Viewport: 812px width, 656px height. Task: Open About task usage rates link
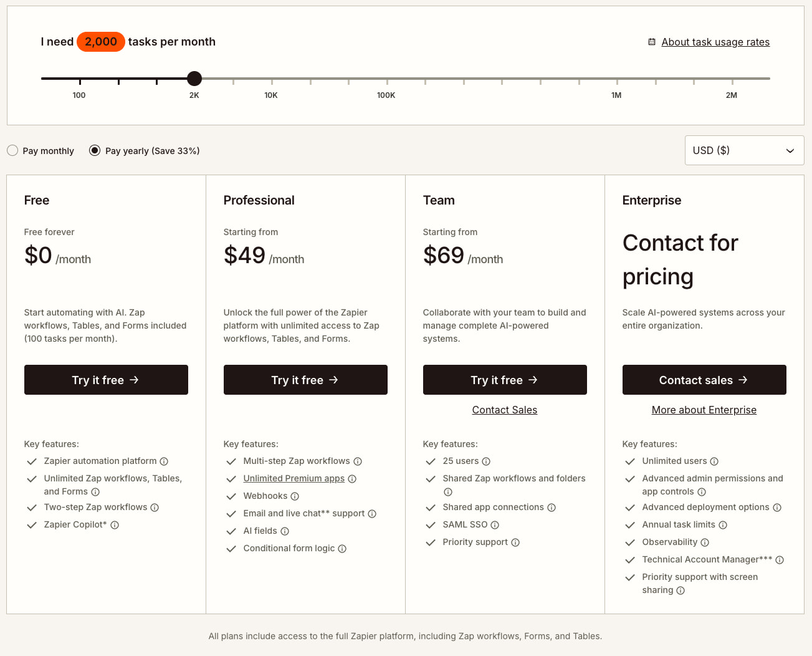pyautogui.click(x=715, y=42)
